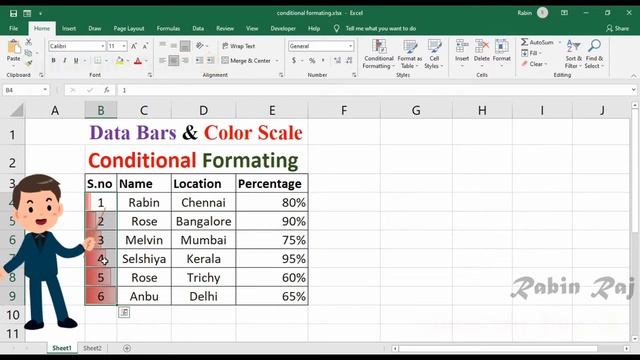The width and height of the screenshot is (640, 360).
Task: Open the Sheet2 worksheet tab
Action: 92,348
